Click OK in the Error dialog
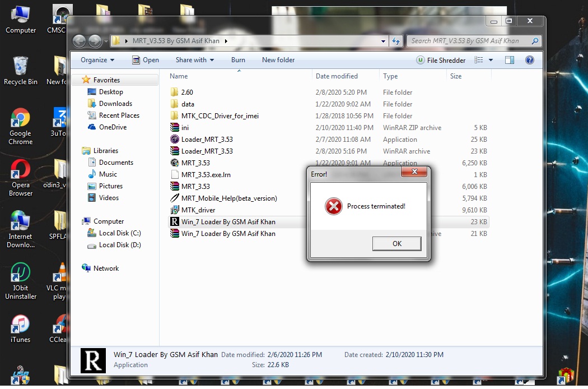 pyautogui.click(x=396, y=244)
